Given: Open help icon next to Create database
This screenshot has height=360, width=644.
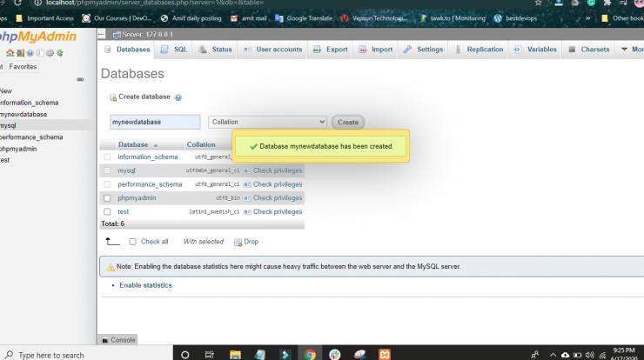Looking at the screenshot, I should (x=178, y=97).
